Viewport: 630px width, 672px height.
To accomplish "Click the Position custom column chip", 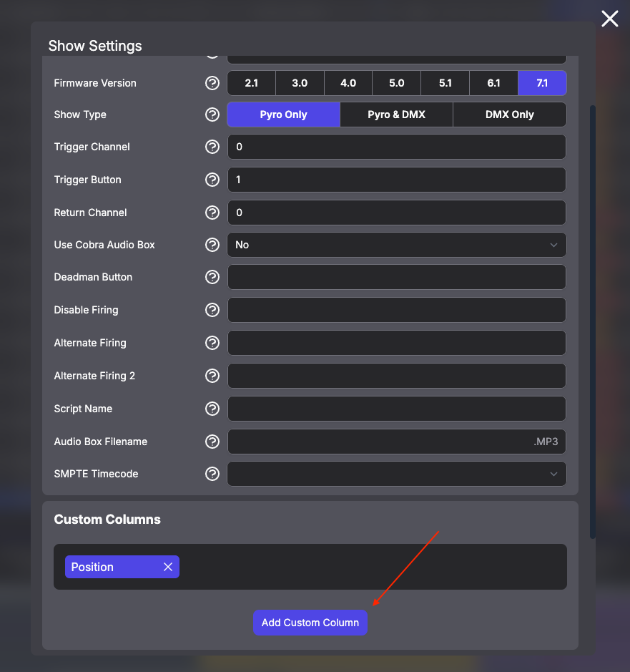I will coord(122,567).
